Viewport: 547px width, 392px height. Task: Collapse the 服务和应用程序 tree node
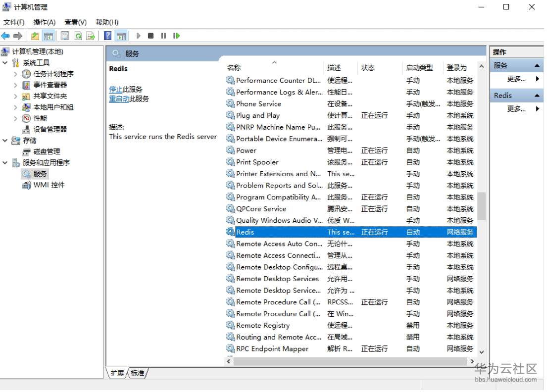point(5,162)
